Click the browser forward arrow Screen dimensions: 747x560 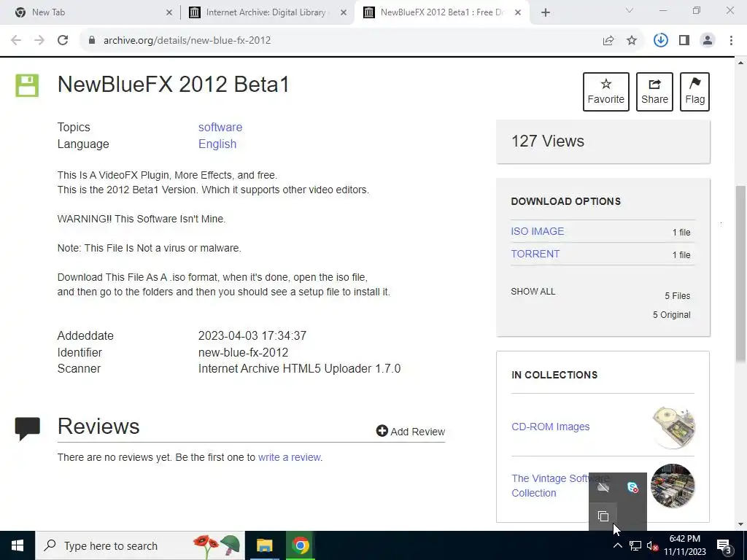[39, 40]
